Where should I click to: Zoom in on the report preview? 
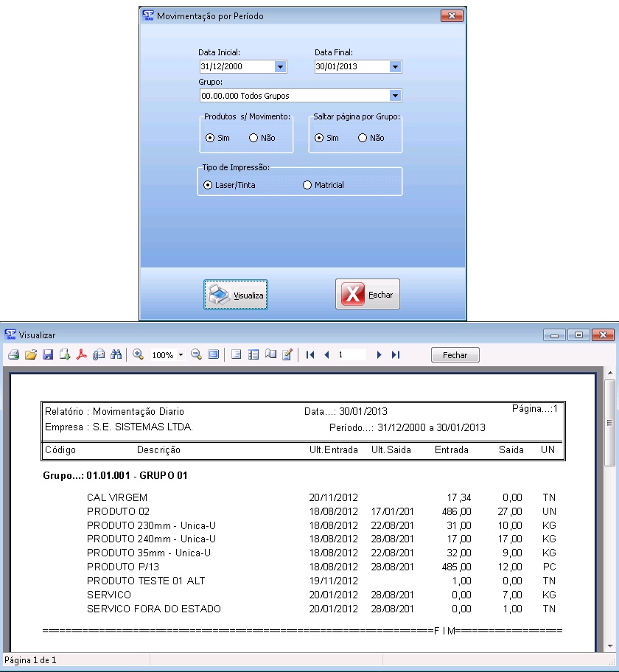[x=138, y=355]
